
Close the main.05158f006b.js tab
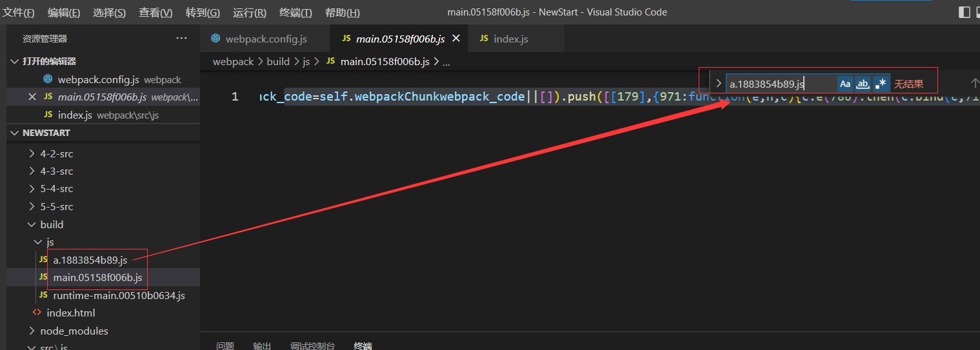456,39
